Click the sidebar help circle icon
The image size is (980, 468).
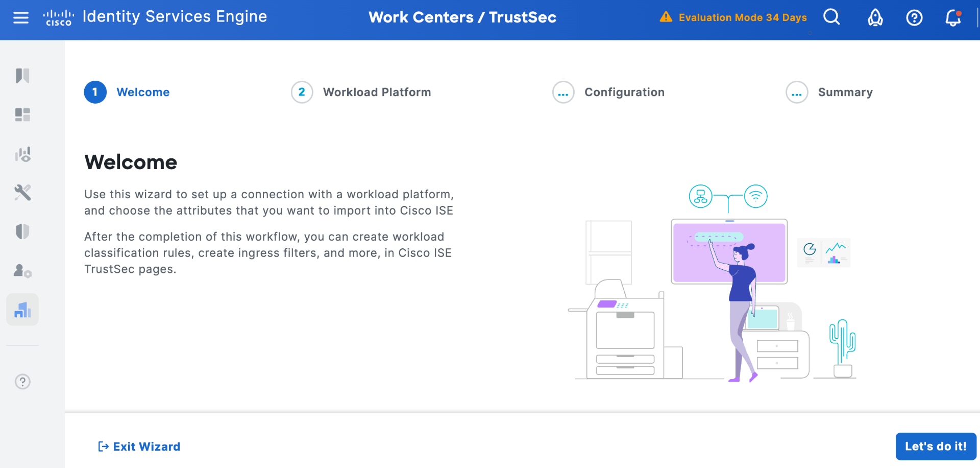(x=22, y=382)
